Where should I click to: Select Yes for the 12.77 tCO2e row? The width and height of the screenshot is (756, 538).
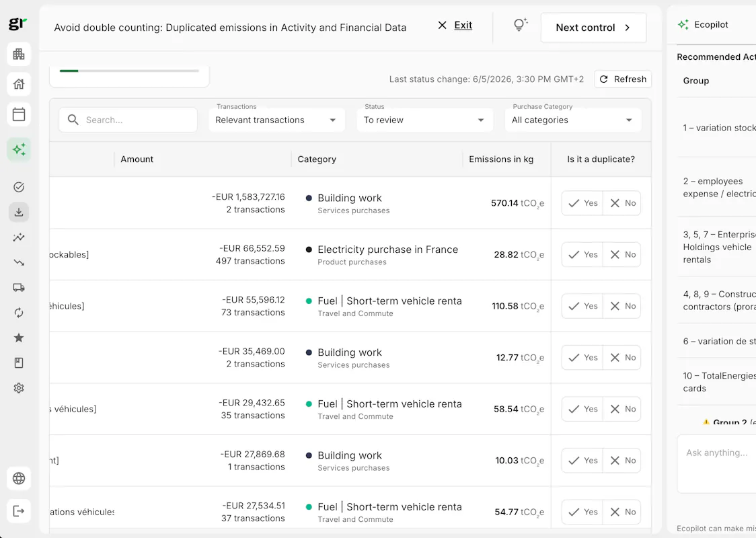click(x=582, y=358)
